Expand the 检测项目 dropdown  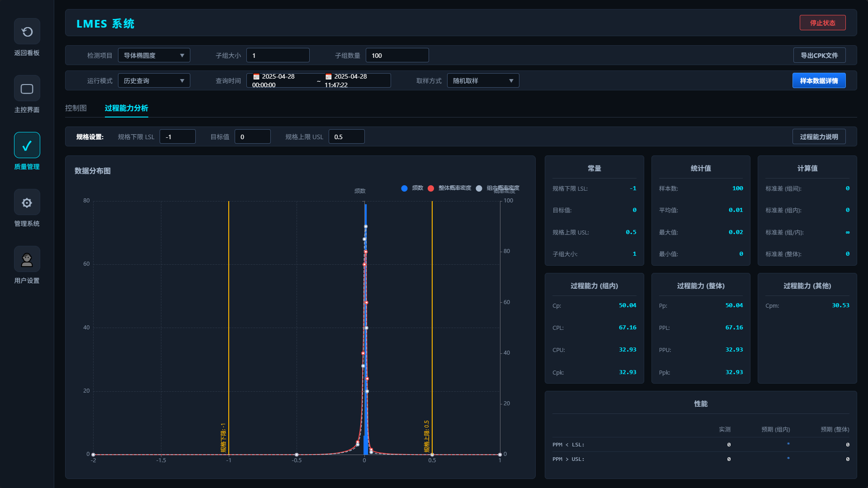tap(154, 56)
